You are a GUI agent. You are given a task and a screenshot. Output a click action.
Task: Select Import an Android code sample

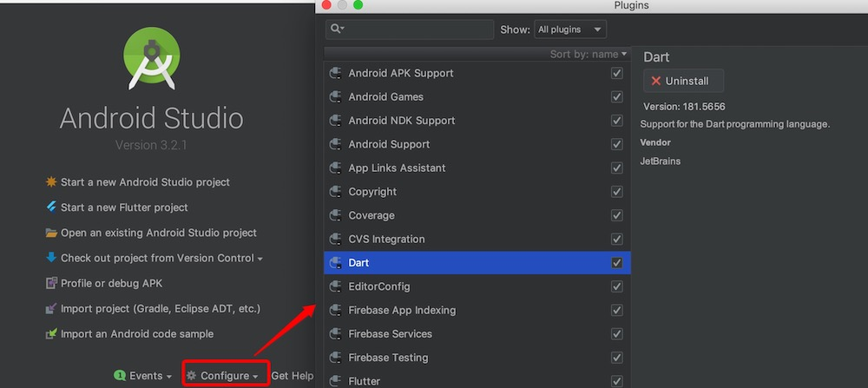pos(129,334)
